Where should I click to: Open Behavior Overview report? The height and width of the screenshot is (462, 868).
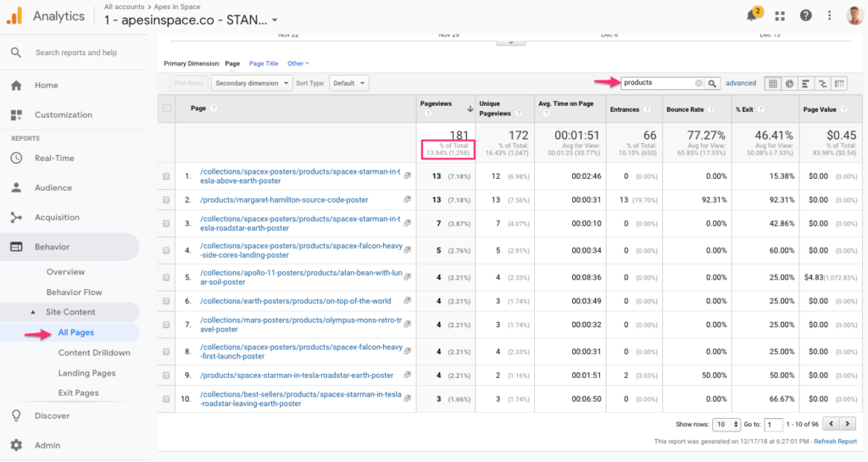coord(65,271)
